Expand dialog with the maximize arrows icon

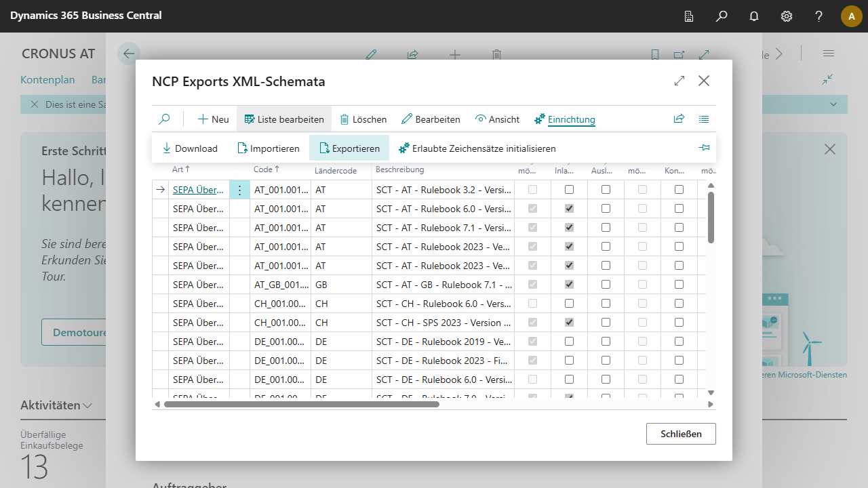[x=679, y=81]
